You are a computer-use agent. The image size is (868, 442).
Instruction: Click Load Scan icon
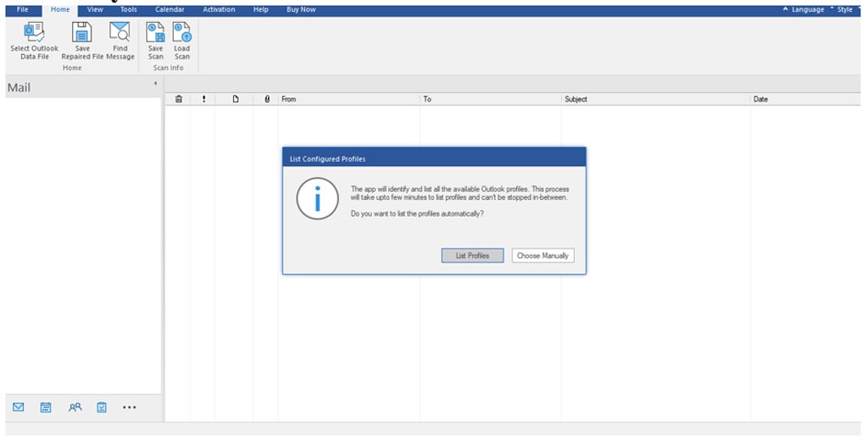click(x=181, y=32)
